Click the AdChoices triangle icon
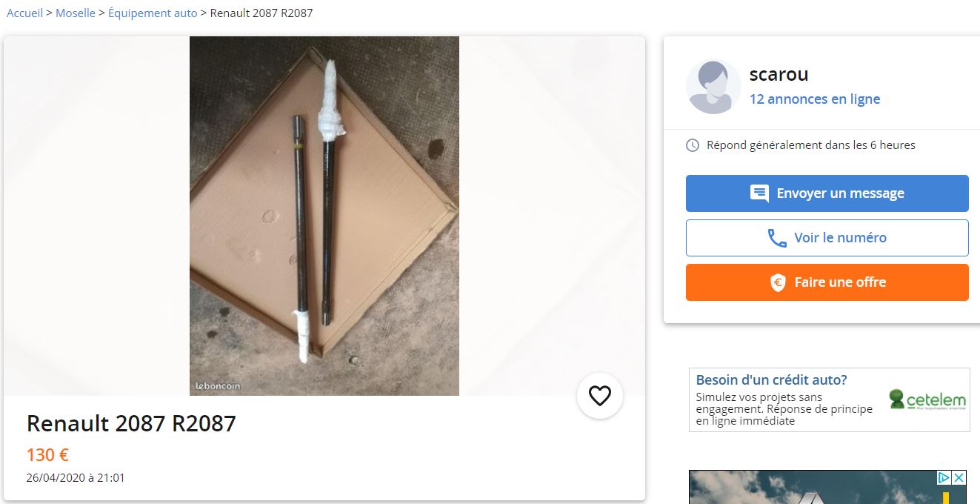980x504 pixels. 944,478
